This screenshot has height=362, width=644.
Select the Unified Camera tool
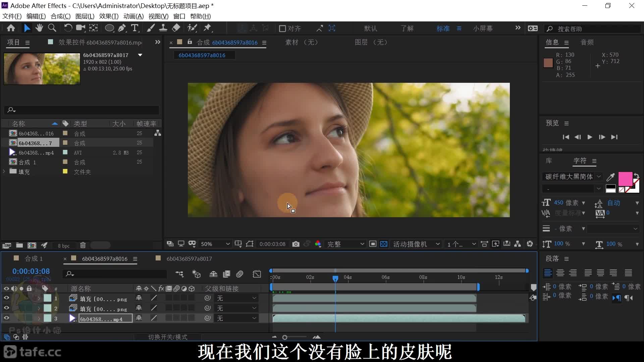80,28
